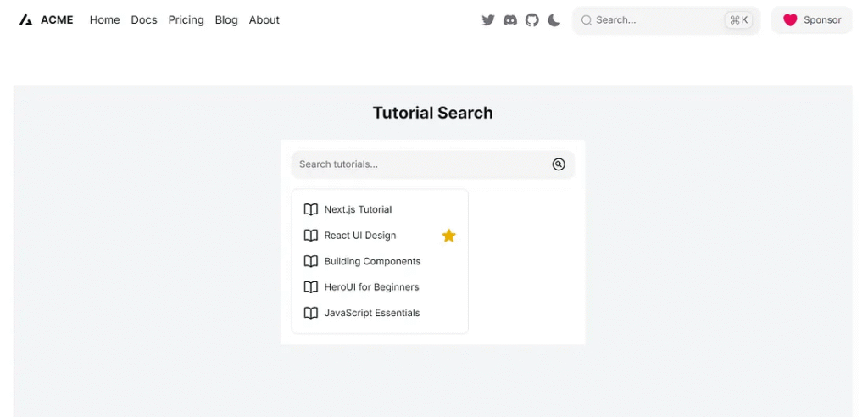Open the Twitter icon link

[x=488, y=20]
